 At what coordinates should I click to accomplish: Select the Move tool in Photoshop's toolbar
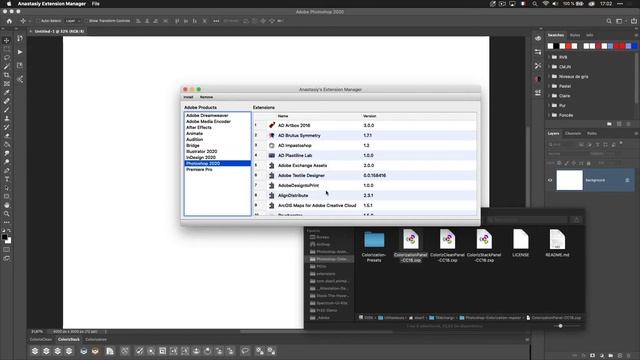click(7, 40)
